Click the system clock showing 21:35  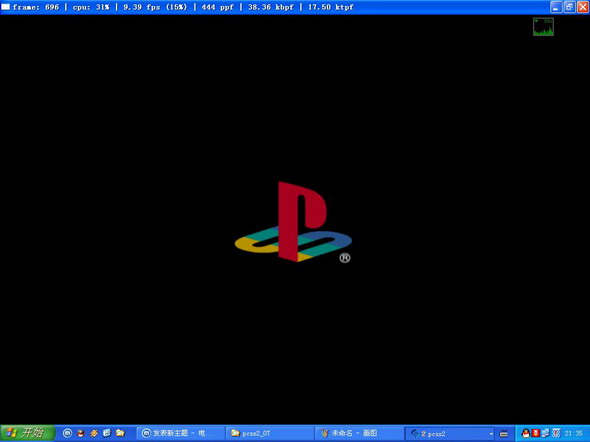click(573, 433)
